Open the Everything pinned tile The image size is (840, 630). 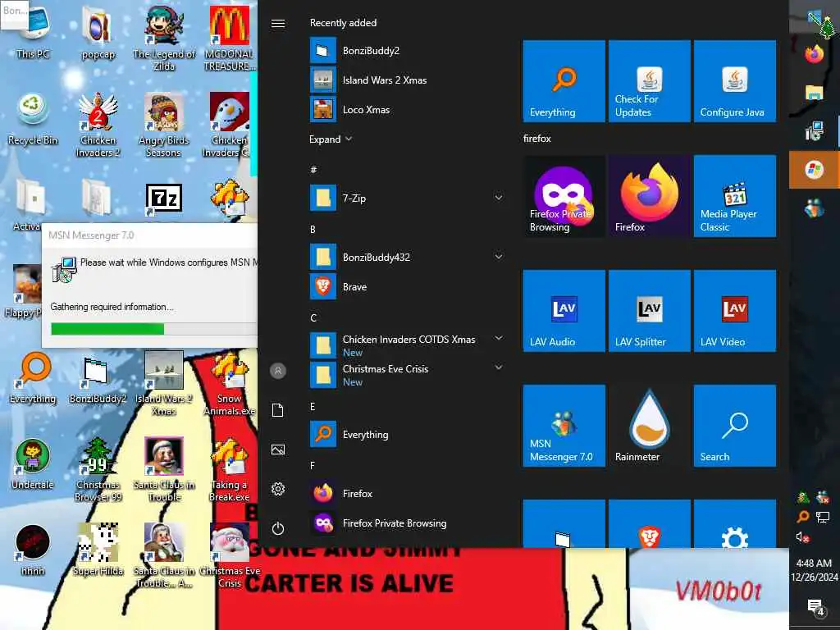coord(564,81)
